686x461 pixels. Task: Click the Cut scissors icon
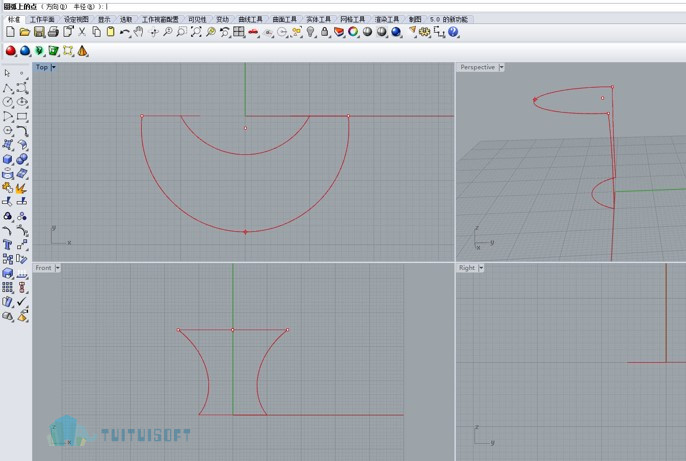click(82, 32)
